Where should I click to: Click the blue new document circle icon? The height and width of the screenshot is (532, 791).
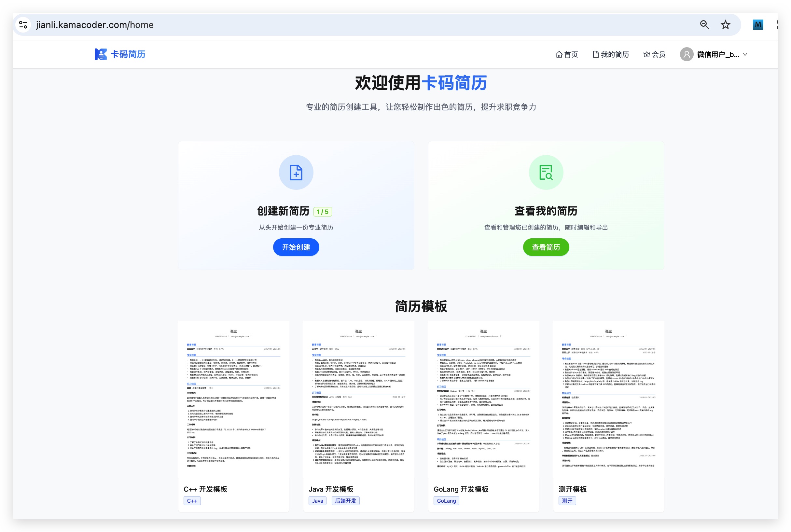pos(296,172)
